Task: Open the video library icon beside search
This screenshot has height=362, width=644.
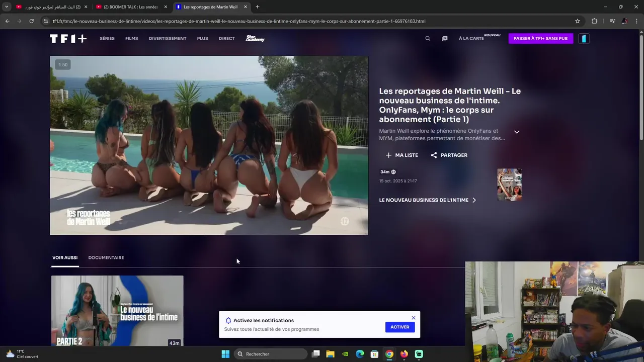Action: tap(445, 39)
